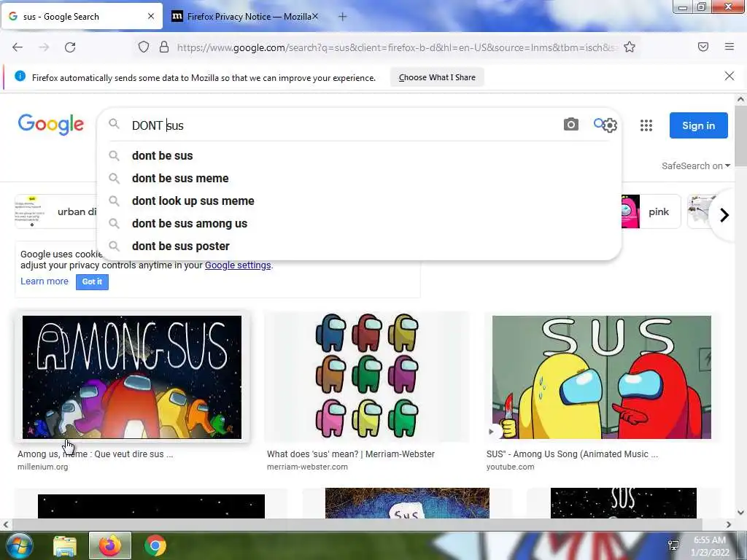747x560 pixels.
Task: Open the Firefox application menu
Action: [x=729, y=47]
